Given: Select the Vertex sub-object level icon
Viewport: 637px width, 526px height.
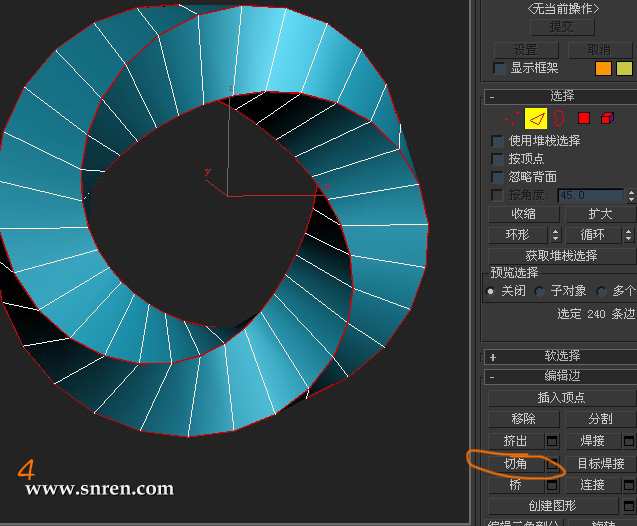Looking at the screenshot, I should (x=512, y=118).
